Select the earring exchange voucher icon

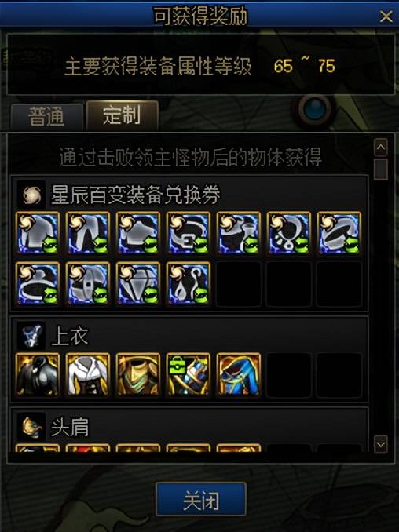[x=189, y=283]
